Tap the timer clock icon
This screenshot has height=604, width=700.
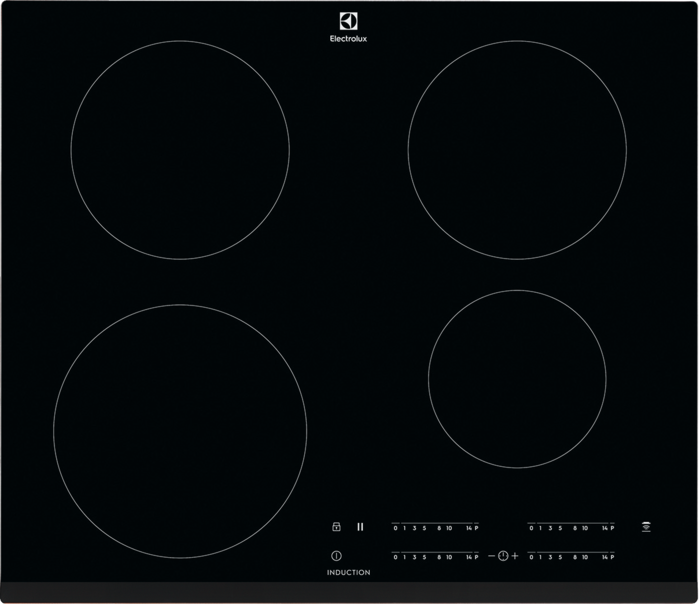pyautogui.click(x=502, y=555)
